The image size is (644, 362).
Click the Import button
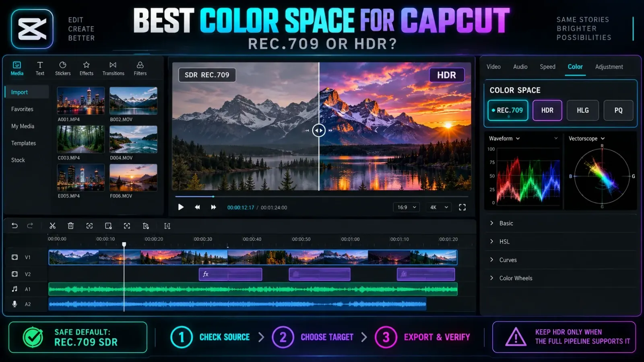click(27, 92)
